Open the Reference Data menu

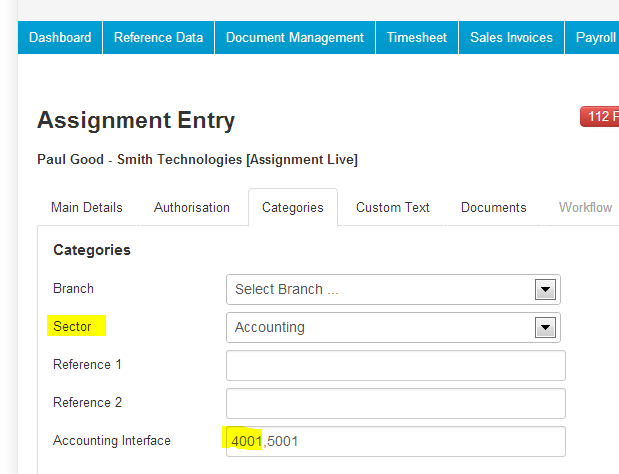(x=158, y=37)
